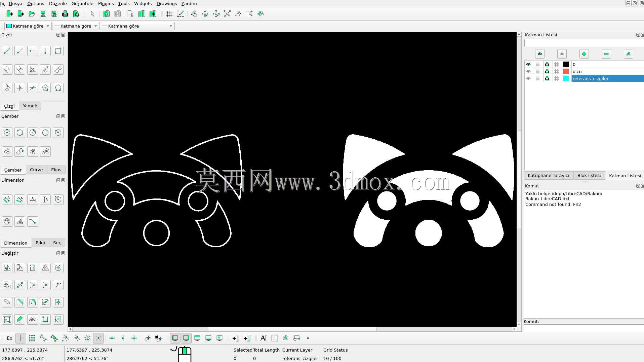The height and width of the screenshot is (362, 644).
Task: Select the Leader arrow tool
Action: (33, 221)
